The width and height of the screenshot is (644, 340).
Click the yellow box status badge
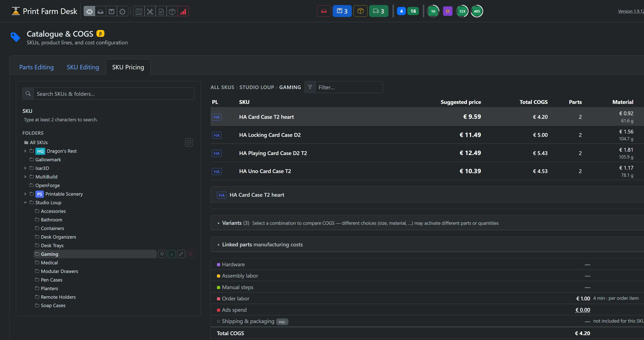pyautogui.click(x=360, y=11)
